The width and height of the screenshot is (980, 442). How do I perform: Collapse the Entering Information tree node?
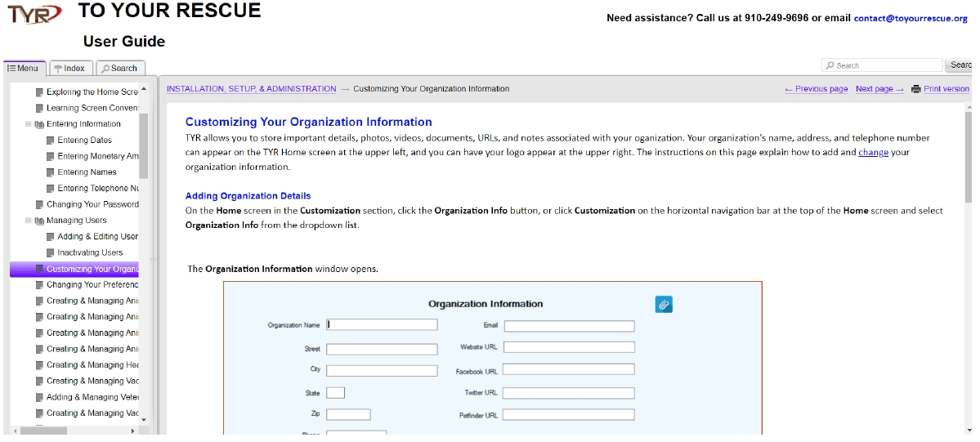tap(28, 124)
